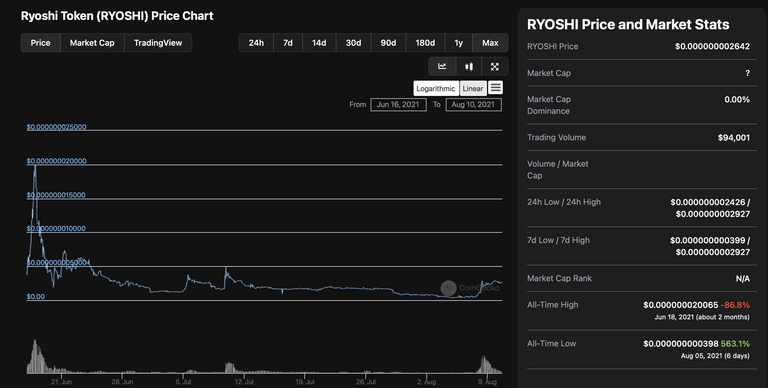
Task: Click the volume navigator strip near 9. Aug
Action: [486, 365]
